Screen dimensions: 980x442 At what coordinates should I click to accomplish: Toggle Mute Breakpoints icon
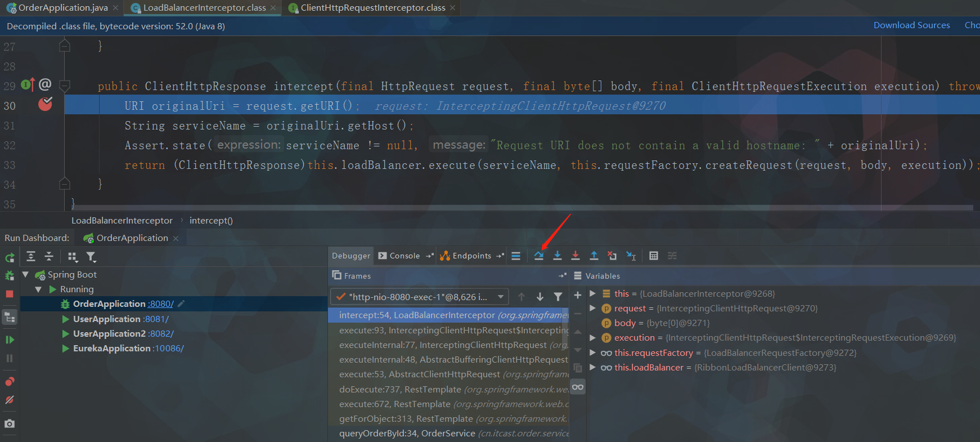click(x=10, y=400)
